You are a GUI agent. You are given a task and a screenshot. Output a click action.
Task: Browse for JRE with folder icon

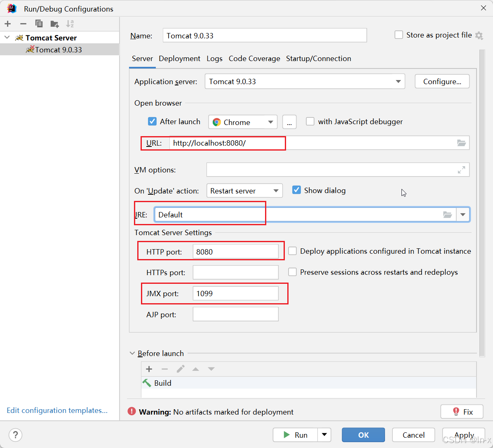[447, 215]
